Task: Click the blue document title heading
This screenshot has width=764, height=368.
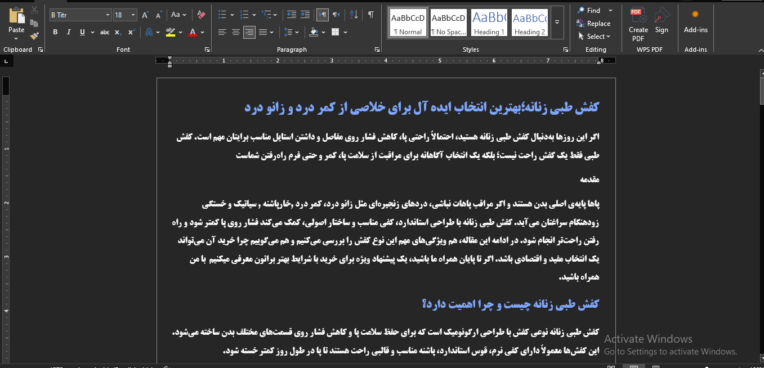Action: click(421, 108)
